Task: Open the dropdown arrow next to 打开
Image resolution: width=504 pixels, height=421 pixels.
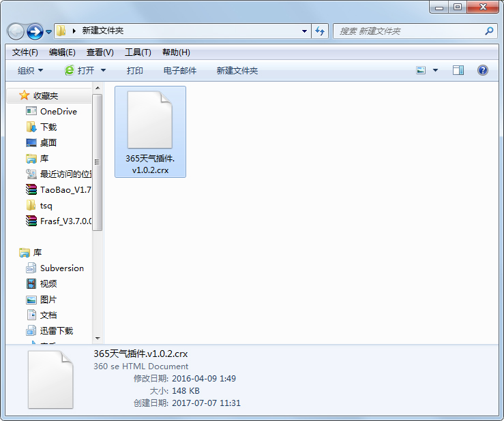Action: tap(104, 70)
